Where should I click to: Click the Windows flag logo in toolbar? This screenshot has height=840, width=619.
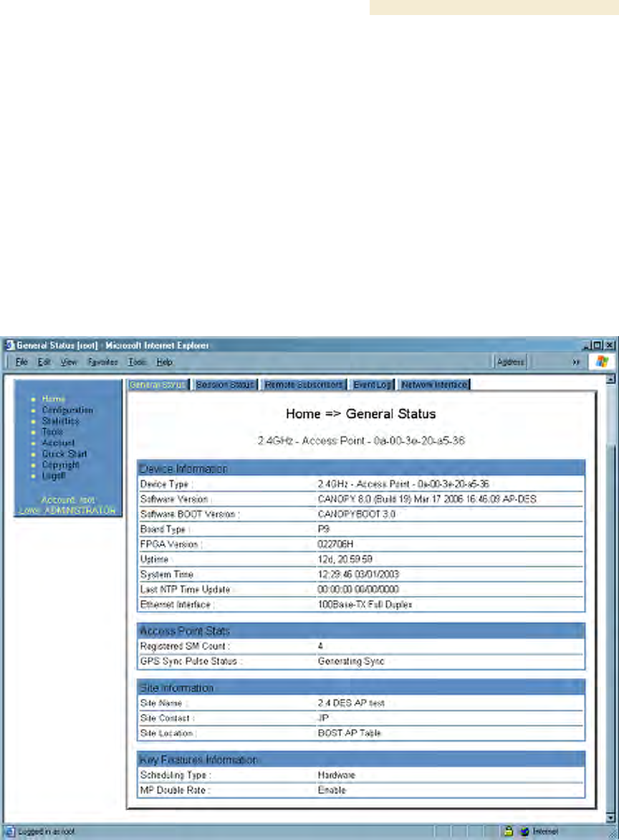coord(602,362)
